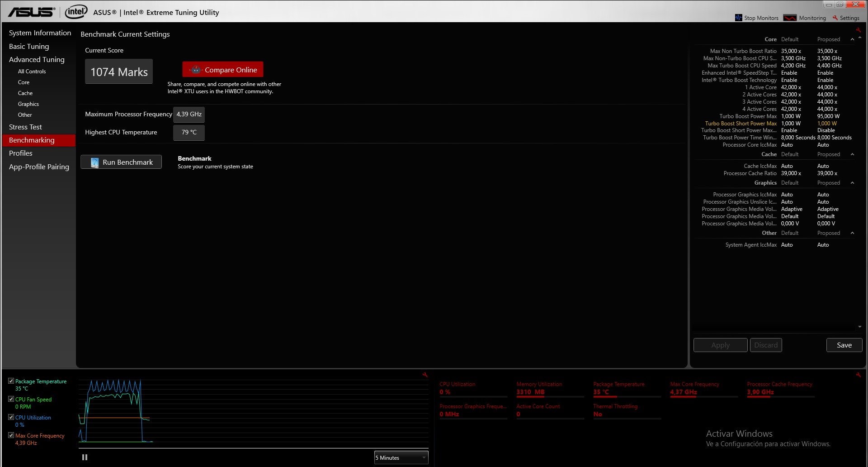868x467 pixels.
Task: Click the 1074 Marks score box
Action: coord(119,71)
